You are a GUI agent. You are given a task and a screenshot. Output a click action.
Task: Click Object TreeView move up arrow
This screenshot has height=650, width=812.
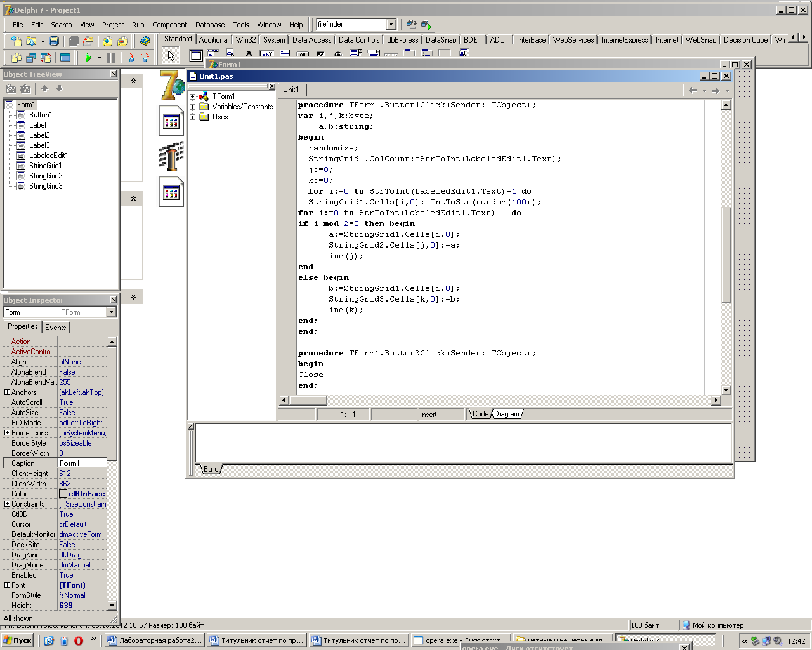click(x=45, y=89)
